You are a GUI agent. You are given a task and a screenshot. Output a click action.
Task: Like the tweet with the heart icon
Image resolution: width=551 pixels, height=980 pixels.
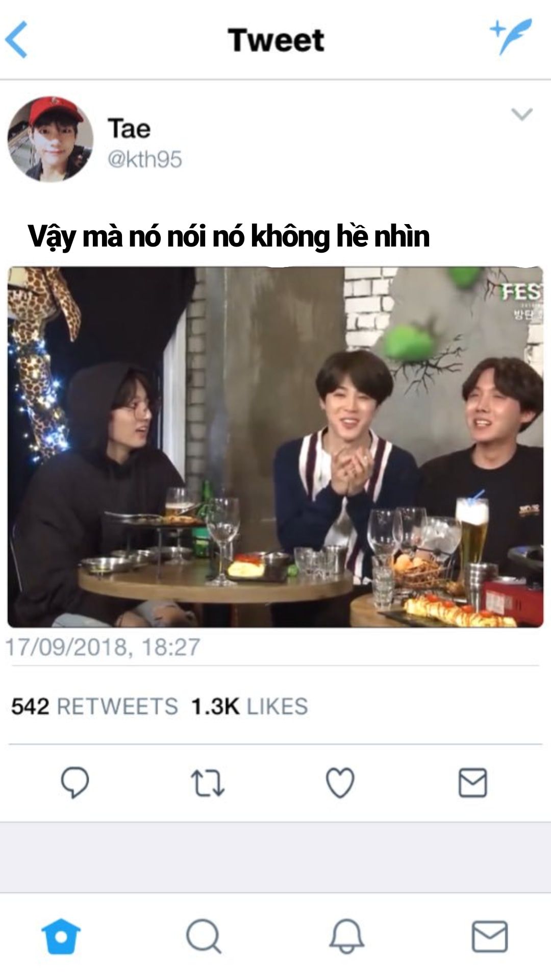(340, 782)
